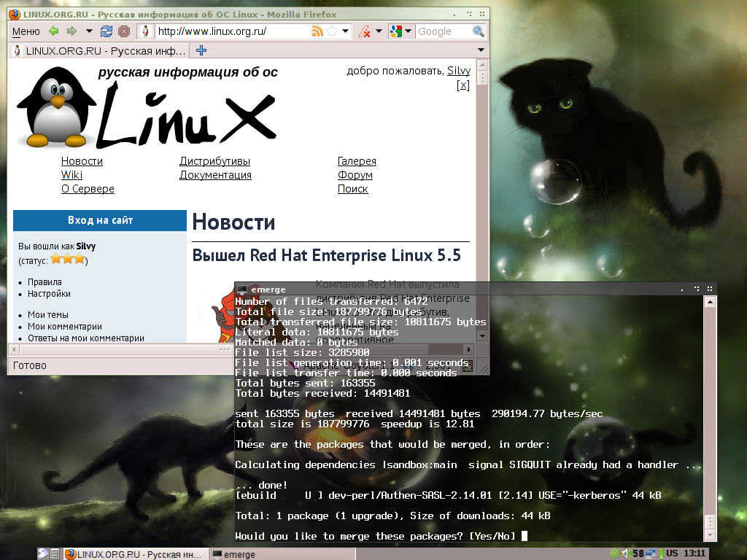747x560 pixels.
Task: Click the show desktop taskbar icon
Action: point(55,554)
